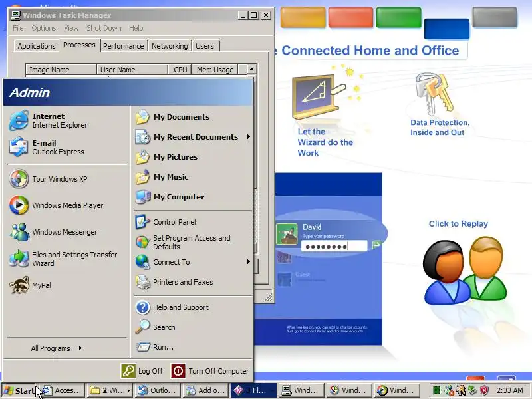Click the Task Manager title bar icon
The image size is (532, 399).
[15, 15]
